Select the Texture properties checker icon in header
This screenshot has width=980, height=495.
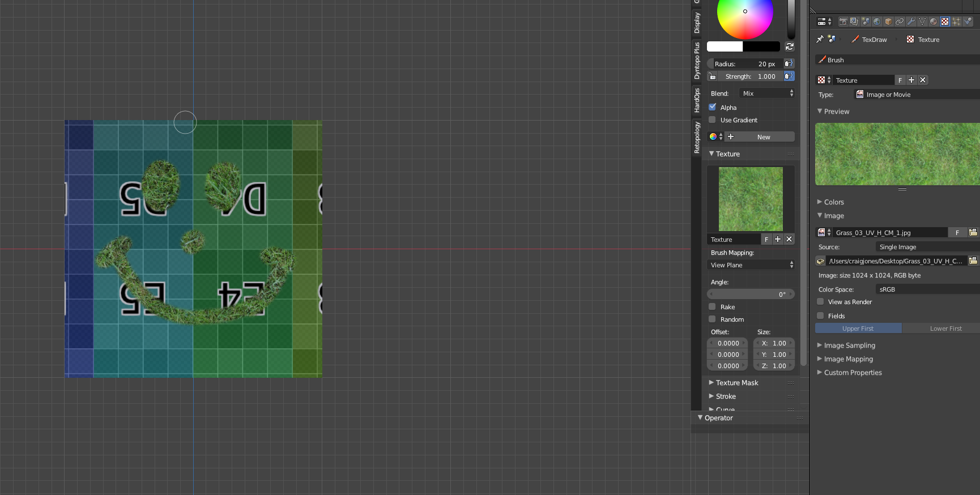pos(945,22)
